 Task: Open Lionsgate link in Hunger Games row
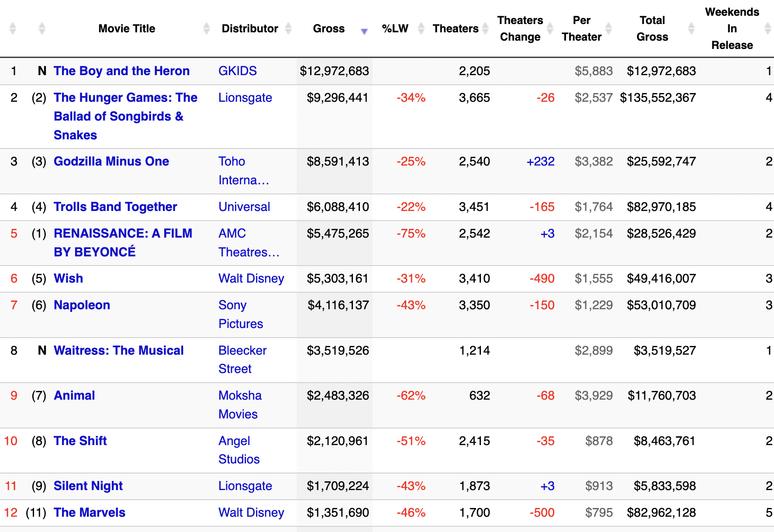(x=245, y=97)
